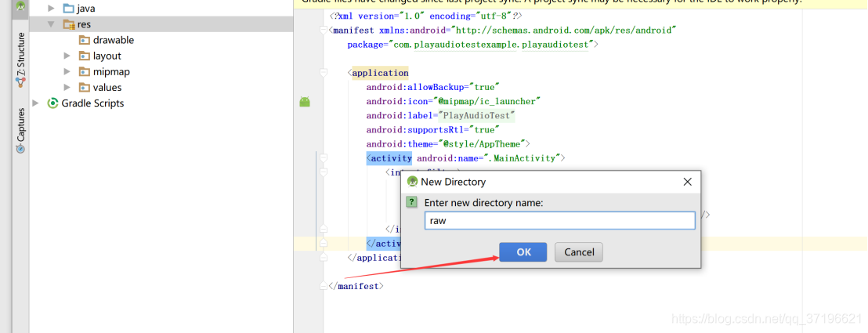Expand the java folder arrow
The image size is (868, 333).
(x=52, y=9)
